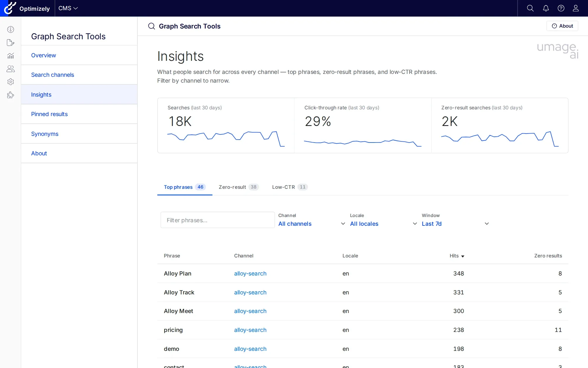The width and height of the screenshot is (588, 368).
Task: Expand the CMS product dropdown
Action: 68,8
